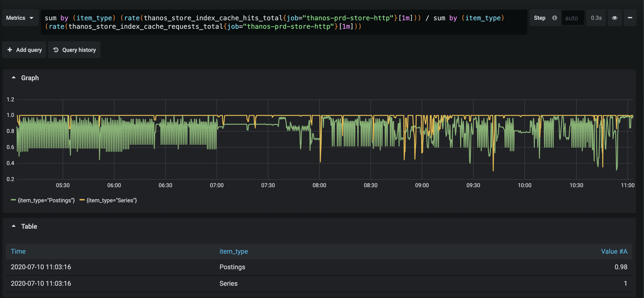Viewport: 644px width, 298px height.
Task: Toggle query visibility with the eye icon
Action: [615, 18]
